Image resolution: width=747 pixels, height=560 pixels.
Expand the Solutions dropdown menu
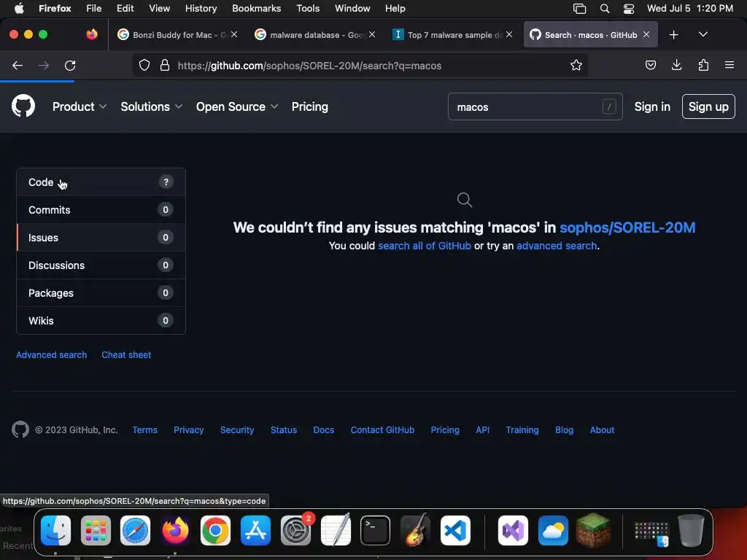151,106
